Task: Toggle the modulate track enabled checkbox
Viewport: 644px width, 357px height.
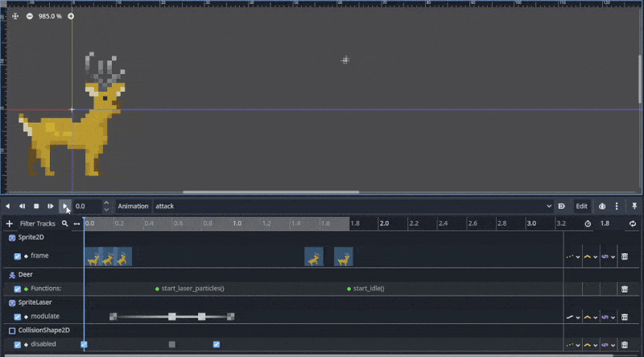Action: coord(17,317)
